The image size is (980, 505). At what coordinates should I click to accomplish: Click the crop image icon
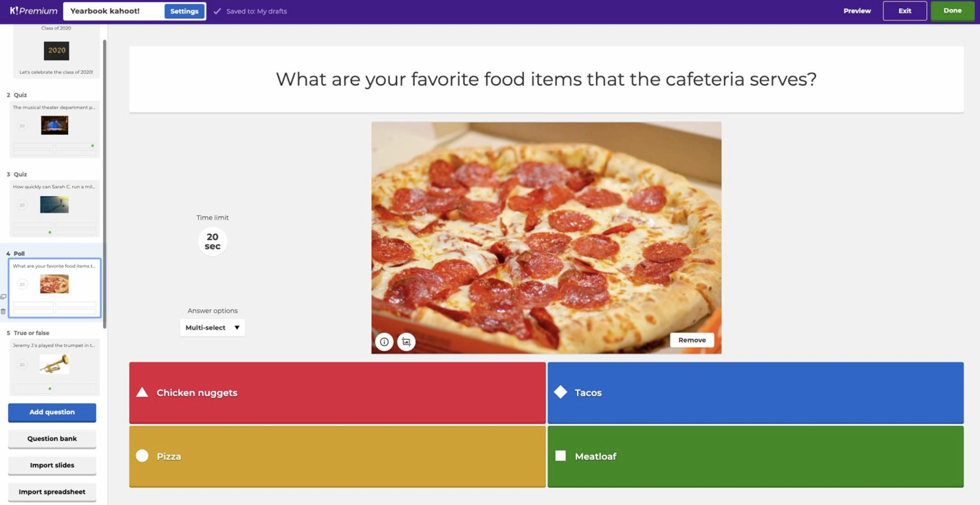[406, 342]
